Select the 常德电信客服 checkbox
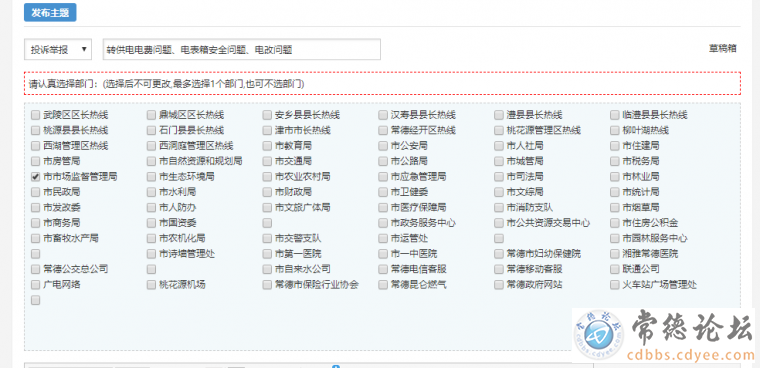Viewport: 760px width, 368px height. point(383,269)
